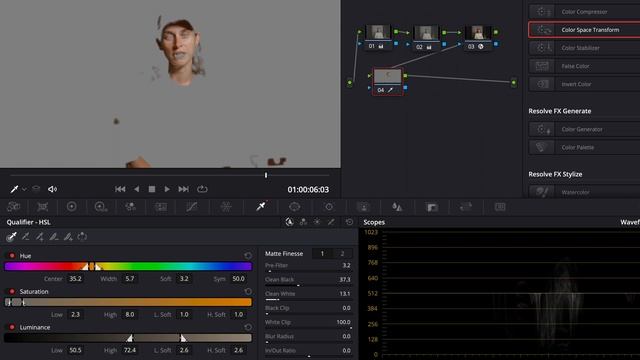This screenshot has height=360, width=640.
Task: Open the Motion Effects palette
Action: tap(161, 207)
